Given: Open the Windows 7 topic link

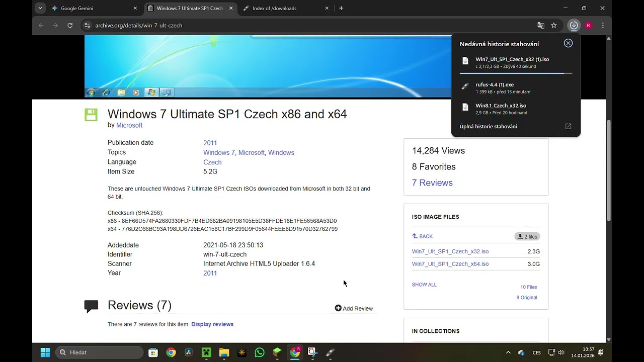Looking at the screenshot, I should tap(219, 153).
